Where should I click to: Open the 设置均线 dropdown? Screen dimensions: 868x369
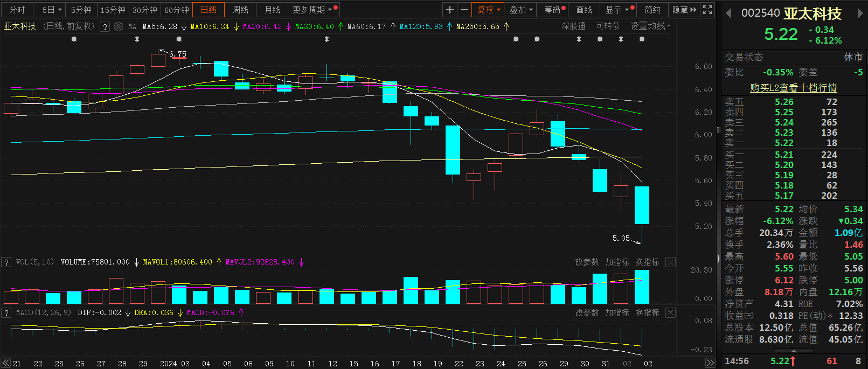point(650,26)
